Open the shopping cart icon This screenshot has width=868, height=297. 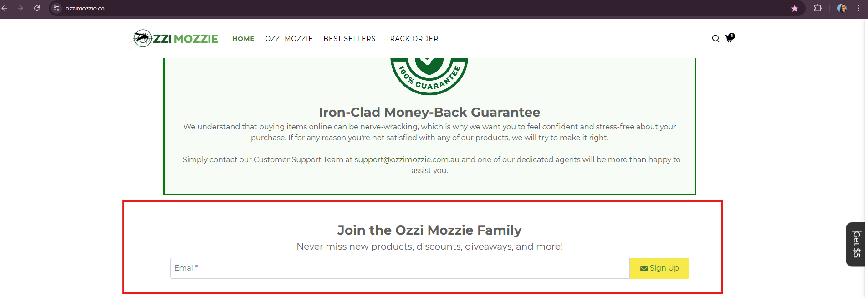729,38
